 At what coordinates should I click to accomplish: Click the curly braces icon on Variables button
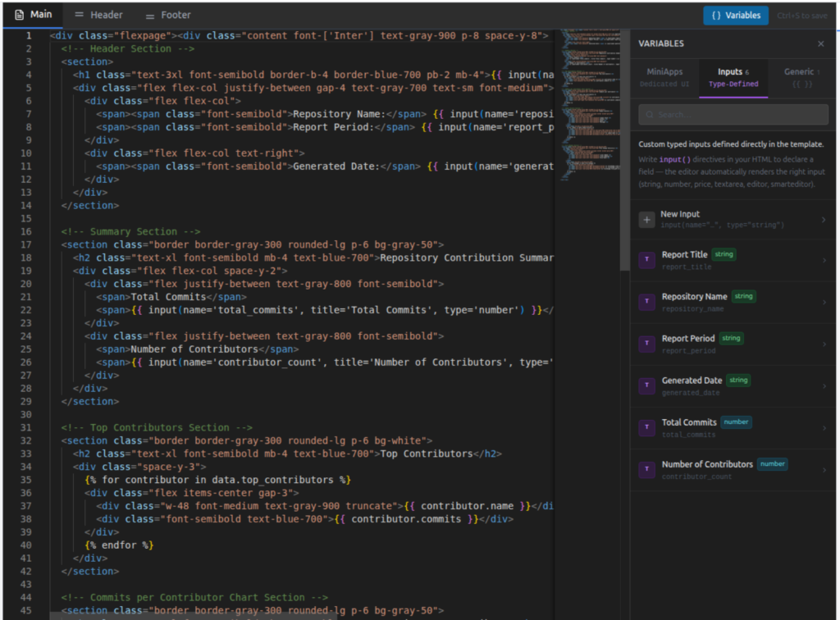point(716,14)
